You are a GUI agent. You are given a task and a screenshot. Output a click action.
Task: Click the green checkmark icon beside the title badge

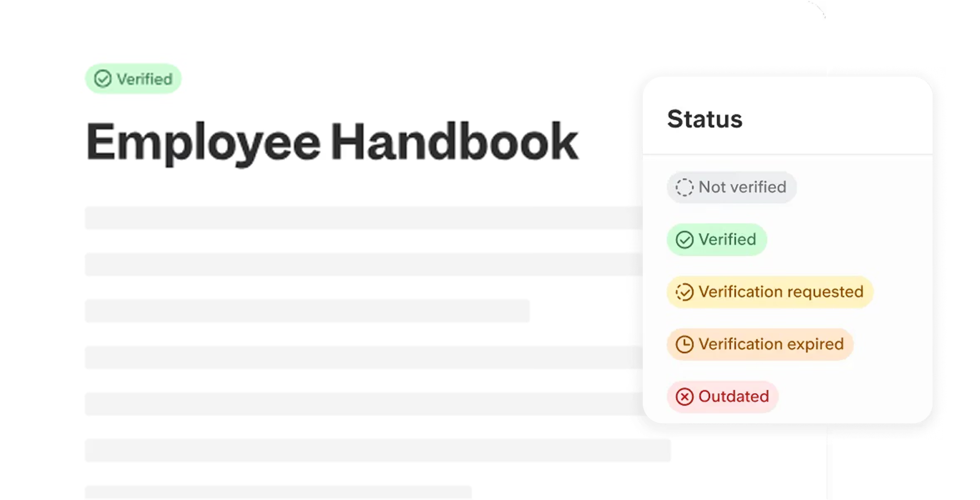click(x=102, y=79)
